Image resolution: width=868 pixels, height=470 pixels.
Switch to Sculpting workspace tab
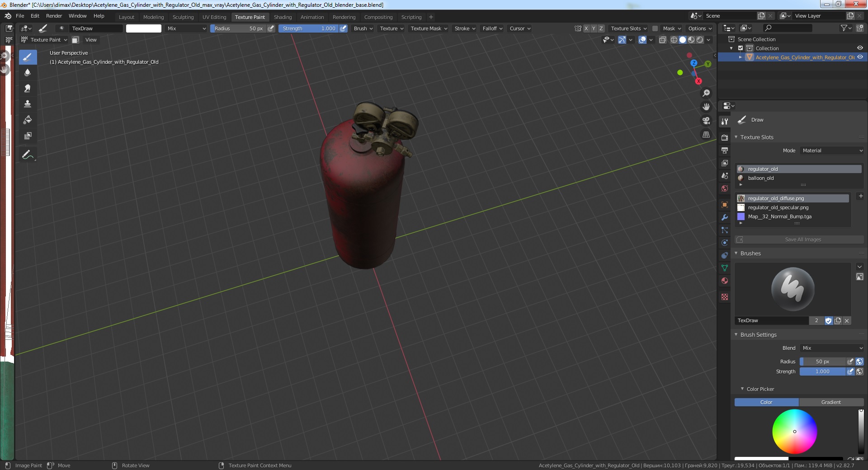pos(183,17)
